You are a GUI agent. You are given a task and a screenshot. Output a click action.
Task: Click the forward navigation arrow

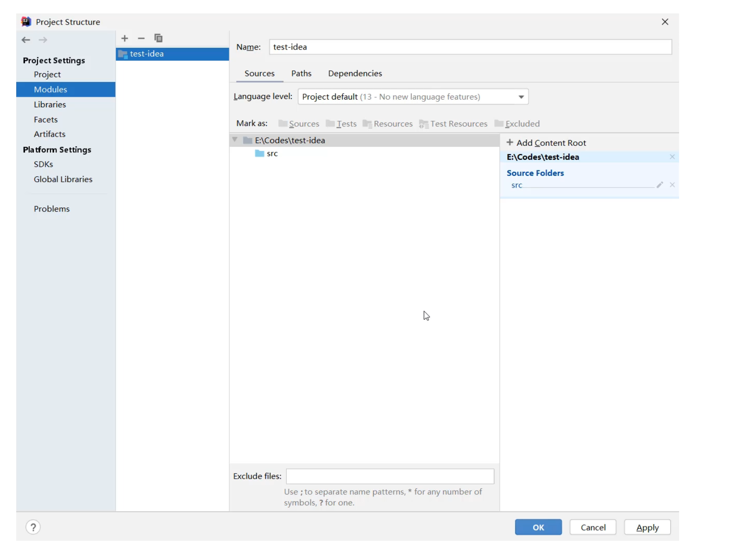[43, 40]
